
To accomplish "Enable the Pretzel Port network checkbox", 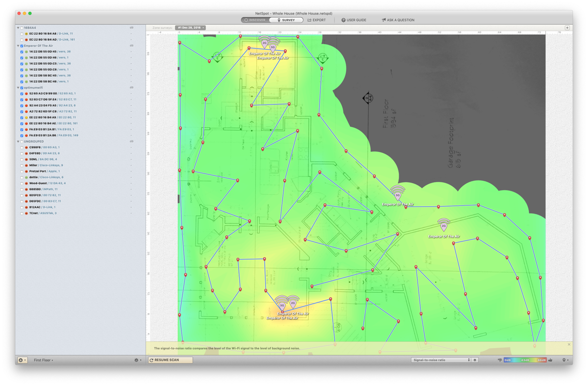I will point(22,171).
